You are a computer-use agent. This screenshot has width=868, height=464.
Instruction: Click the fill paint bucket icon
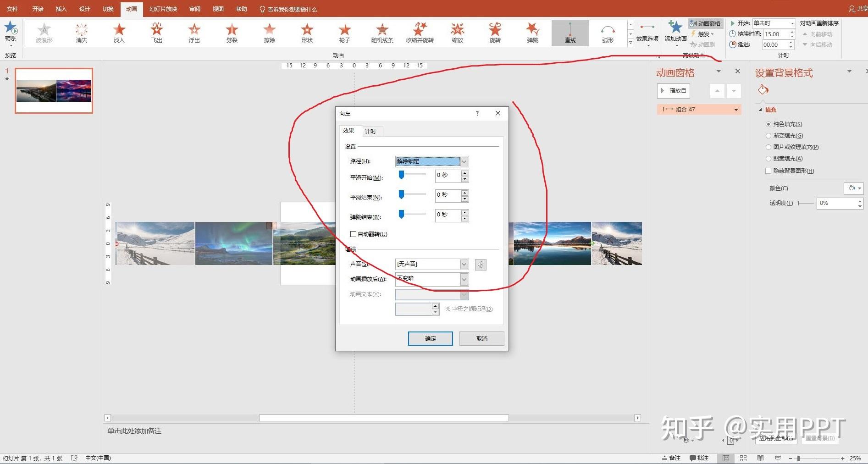pyautogui.click(x=763, y=90)
